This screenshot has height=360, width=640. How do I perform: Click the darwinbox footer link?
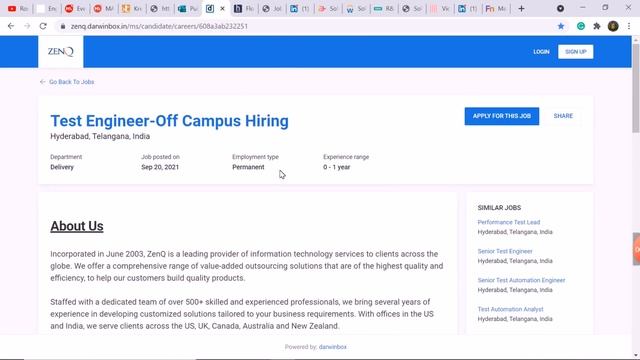(x=333, y=347)
